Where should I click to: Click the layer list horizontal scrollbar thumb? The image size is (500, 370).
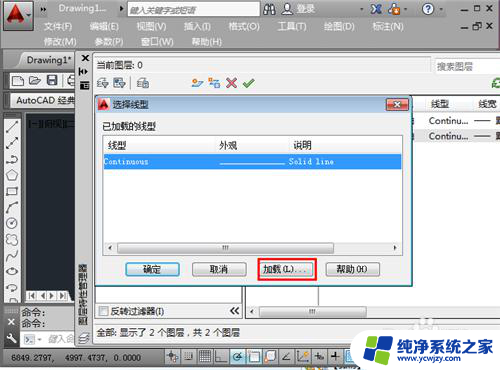tap(312, 312)
